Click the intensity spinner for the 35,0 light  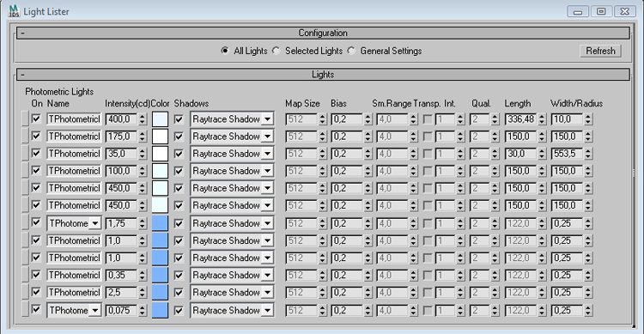(143, 154)
